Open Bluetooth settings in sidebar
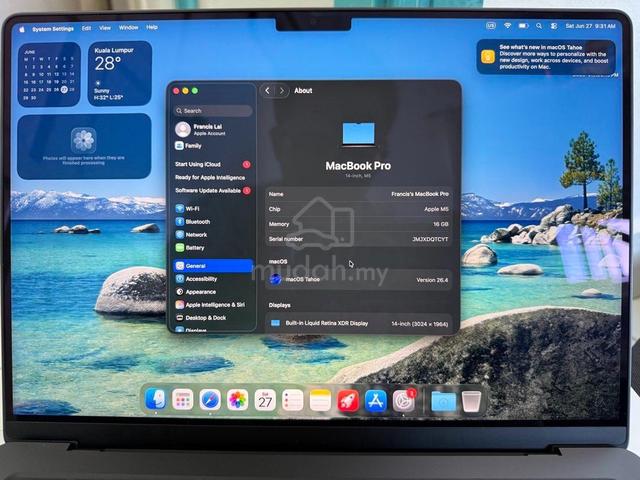The height and width of the screenshot is (480, 640). pyautogui.click(x=213, y=222)
